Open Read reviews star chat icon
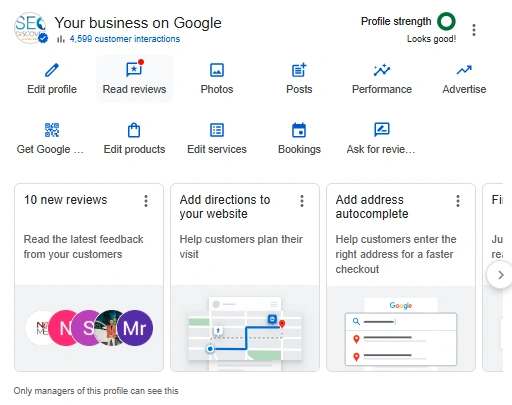The width and height of the screenshot is (512, 405). (x=134, y=70)
